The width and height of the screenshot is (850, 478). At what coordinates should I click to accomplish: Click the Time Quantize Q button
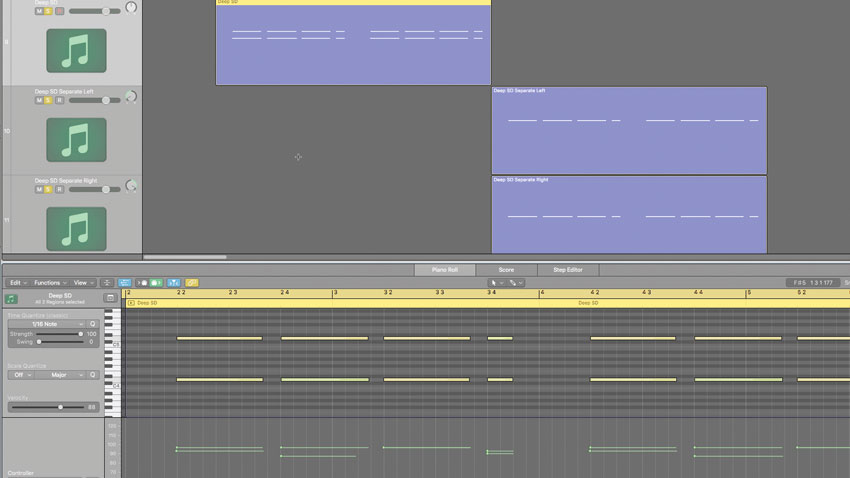click(92, 324)
